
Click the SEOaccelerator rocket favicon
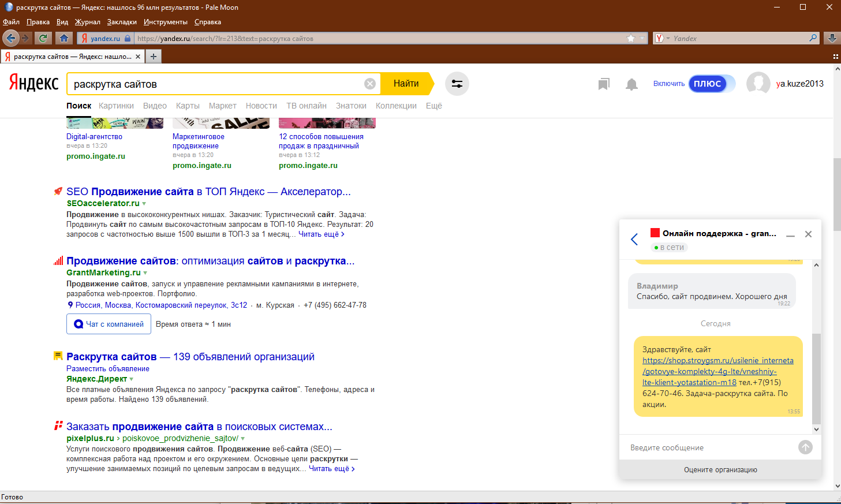pos(58,191)
